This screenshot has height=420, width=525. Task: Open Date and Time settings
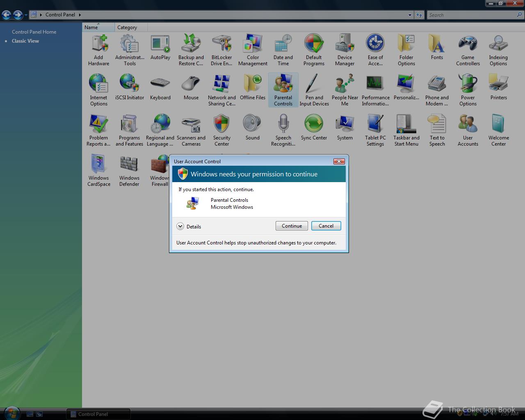click(283, 50)
